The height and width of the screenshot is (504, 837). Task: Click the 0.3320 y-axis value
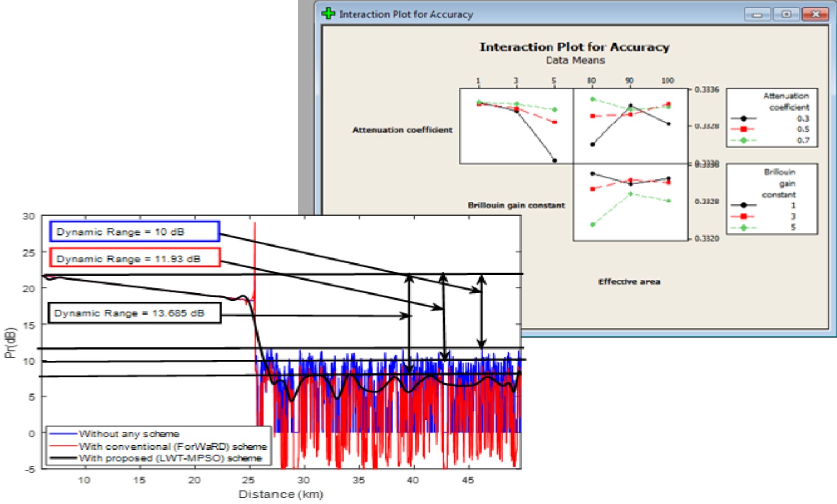coord(706,238)
